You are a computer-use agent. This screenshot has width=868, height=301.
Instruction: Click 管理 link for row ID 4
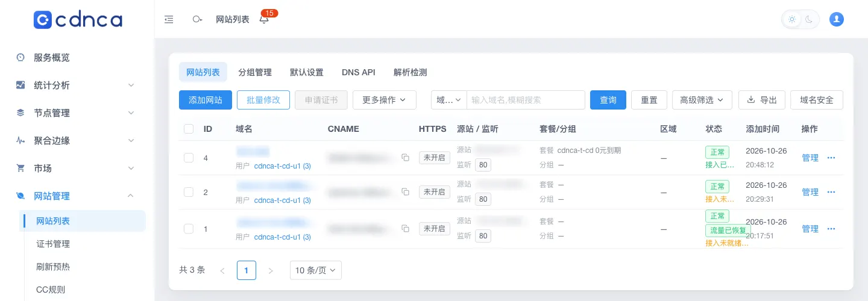810,158
